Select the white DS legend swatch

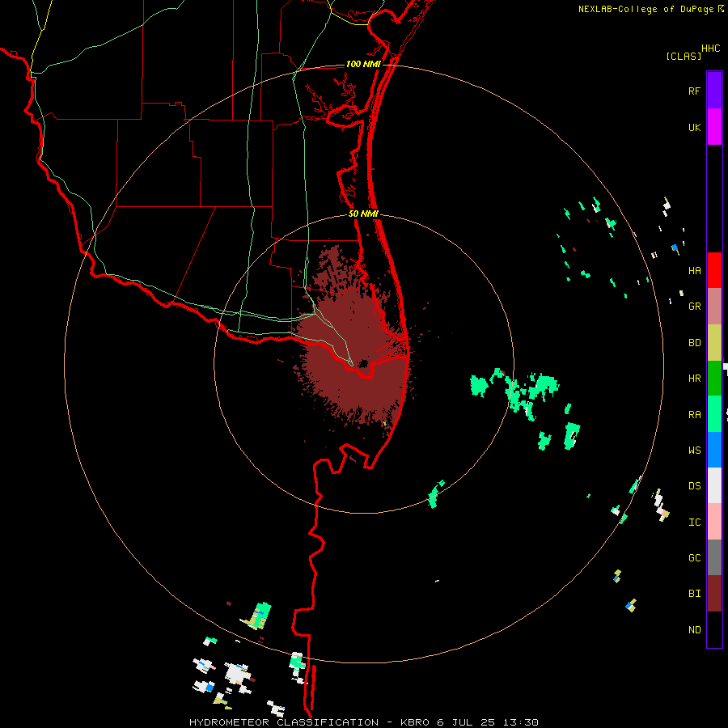(714, 485)
